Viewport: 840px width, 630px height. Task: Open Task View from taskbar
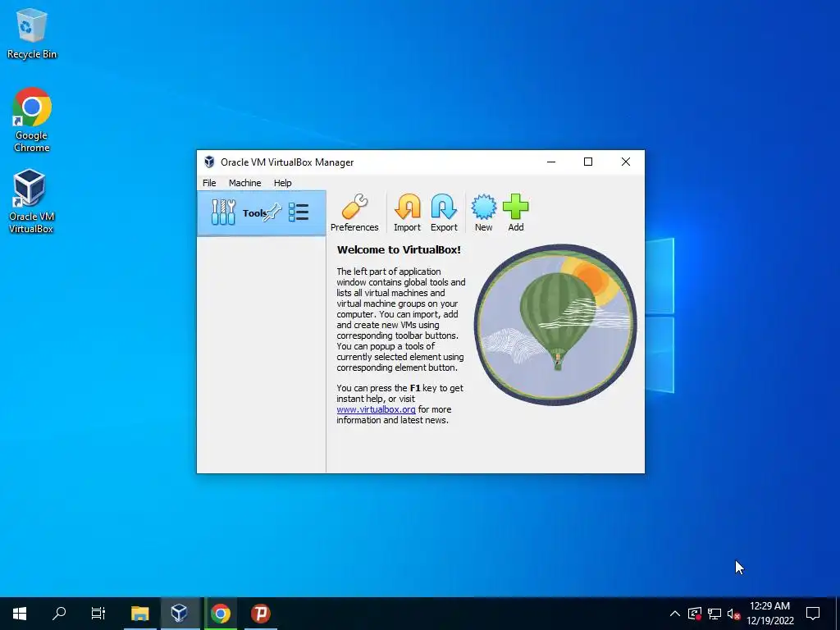pyautogui.click(x=98, y=614)
